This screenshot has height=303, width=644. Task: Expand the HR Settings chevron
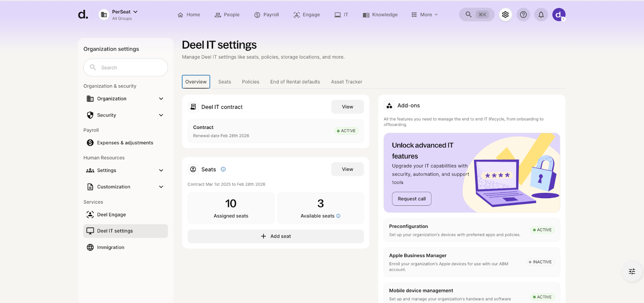pyautogui.click(x=161, y=170)
